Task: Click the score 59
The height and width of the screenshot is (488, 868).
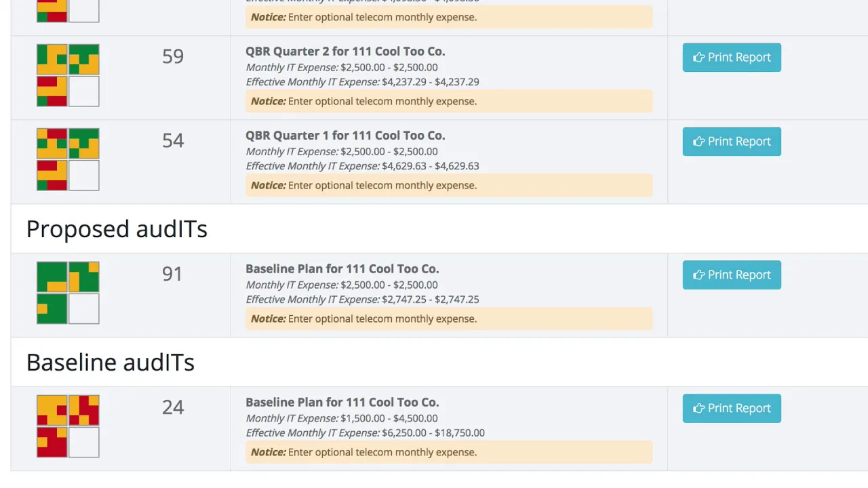Action: pos(173,56)
